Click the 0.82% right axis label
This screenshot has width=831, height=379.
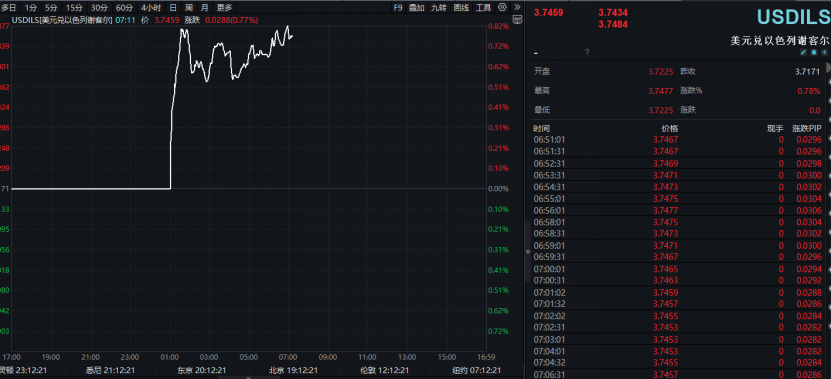[x=498, y=26]
